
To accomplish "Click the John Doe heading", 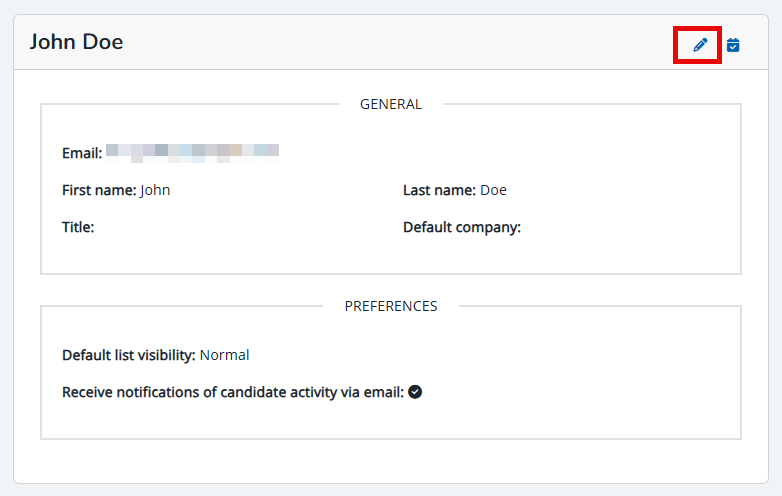I will click(76, 42).
